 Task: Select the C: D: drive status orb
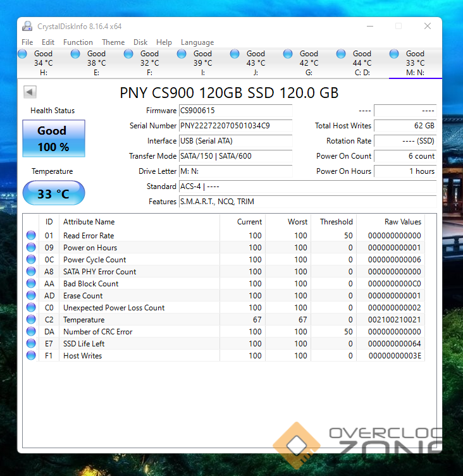coord(341,54)
